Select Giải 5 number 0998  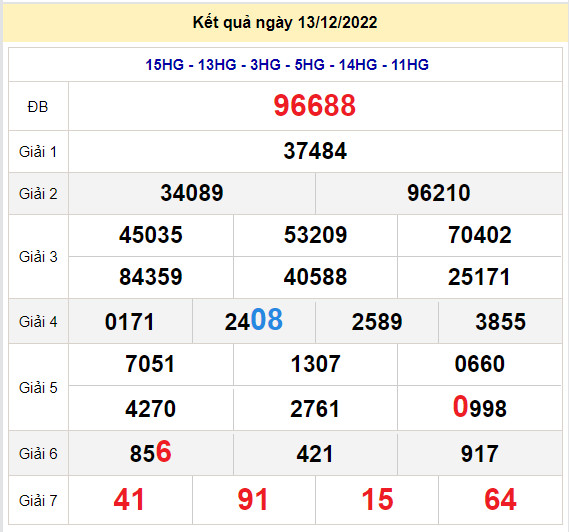(x=479, y=407)
